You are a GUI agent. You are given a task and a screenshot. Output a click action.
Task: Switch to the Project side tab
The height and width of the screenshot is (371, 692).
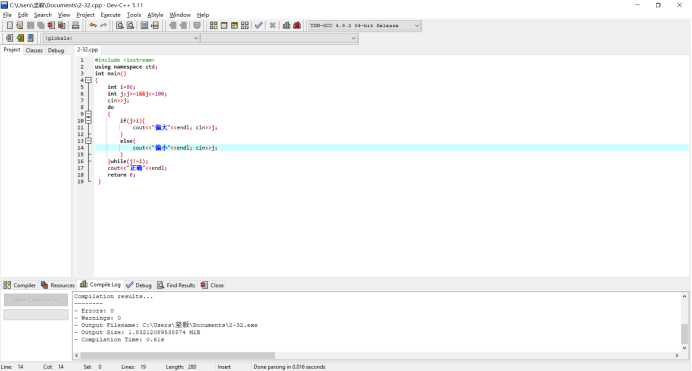pyautogui.click(x=11, y=50)
